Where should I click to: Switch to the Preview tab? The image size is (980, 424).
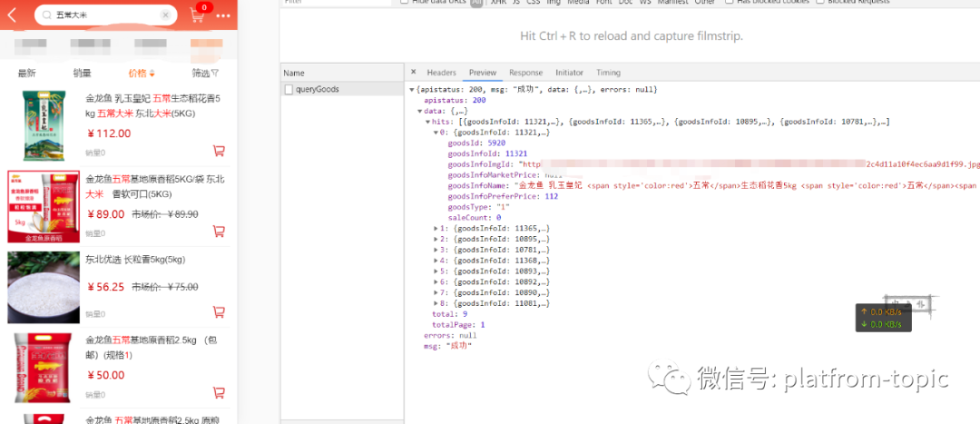483,73
